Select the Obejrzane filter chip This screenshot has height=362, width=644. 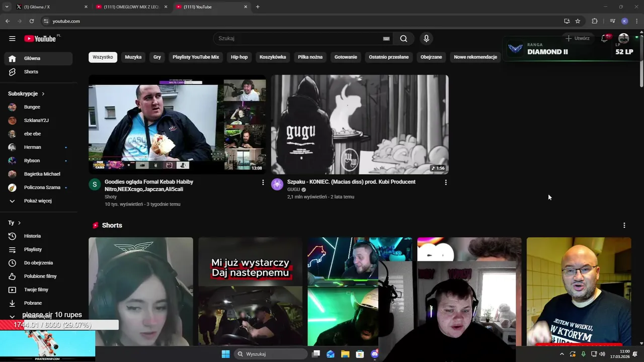pos(431,57)
